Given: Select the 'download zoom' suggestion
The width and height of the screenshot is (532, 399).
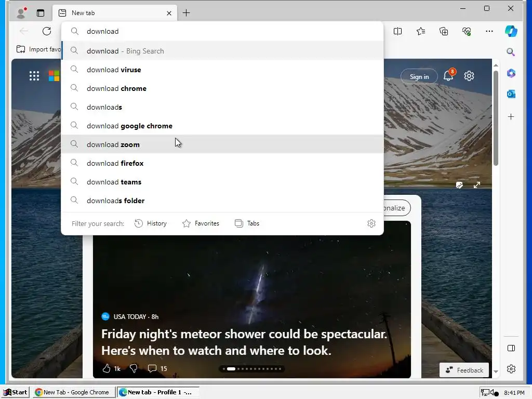Looking at the screenshot, I should point(222,144).
